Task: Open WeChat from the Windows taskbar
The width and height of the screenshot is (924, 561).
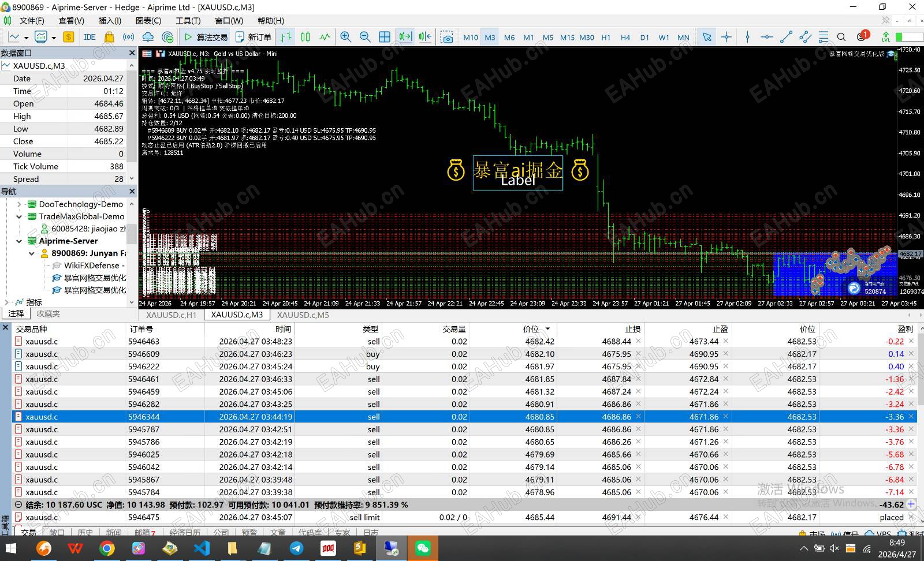Action: pyautogui.click(x=422, y=548)
